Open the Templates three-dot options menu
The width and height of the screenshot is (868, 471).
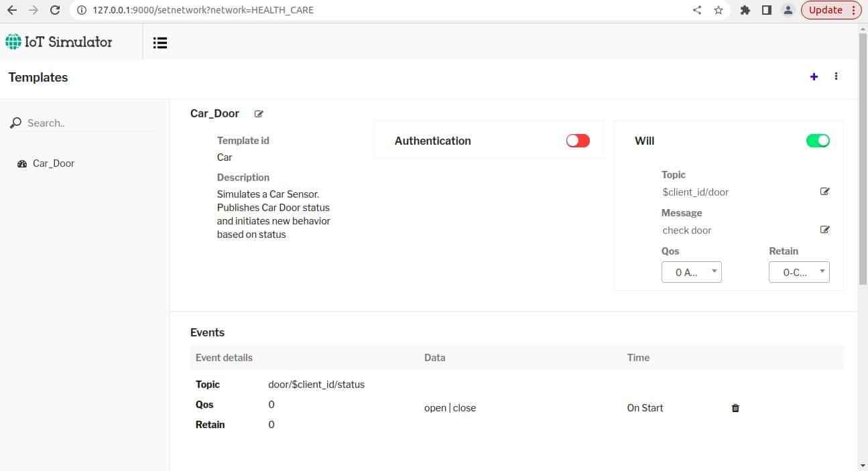836,76
